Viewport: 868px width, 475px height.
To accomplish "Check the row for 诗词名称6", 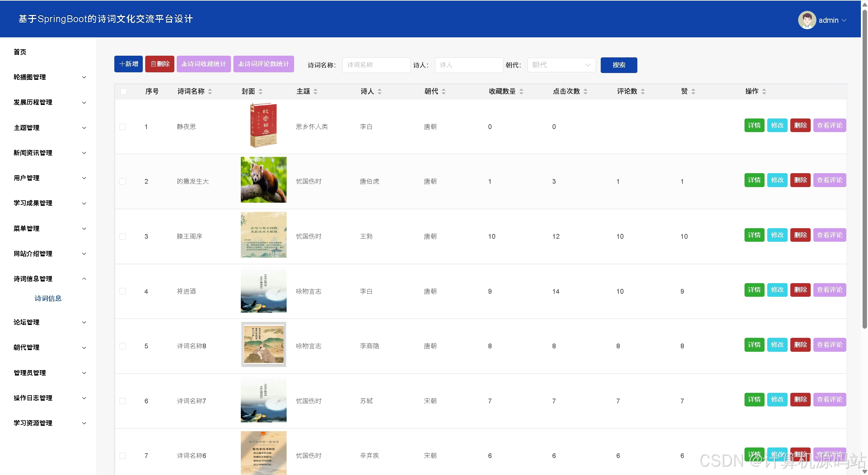I will point(123,456).
